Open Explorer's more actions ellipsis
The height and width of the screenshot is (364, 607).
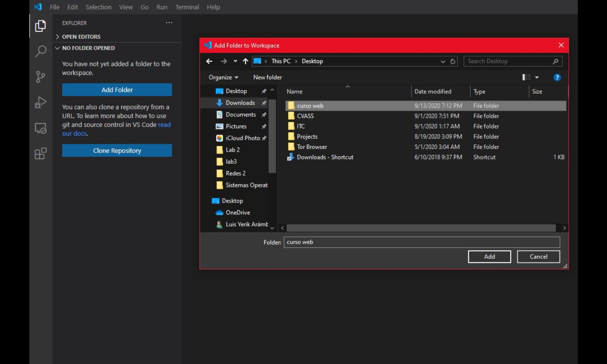(x=169, y=23)
